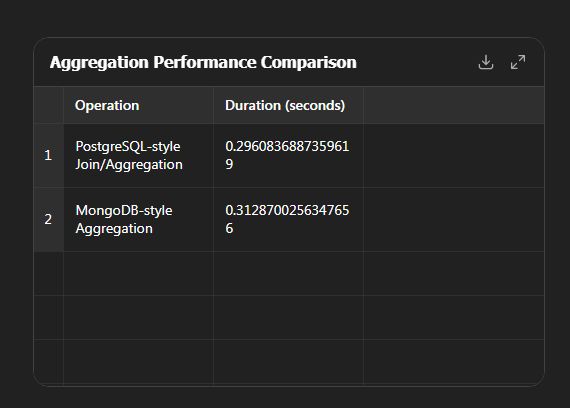The width and height of the screenshot is (570, 408).
Task: Click the empty cell right of PostgreSQL duration
Action: [x=454, y=156]
